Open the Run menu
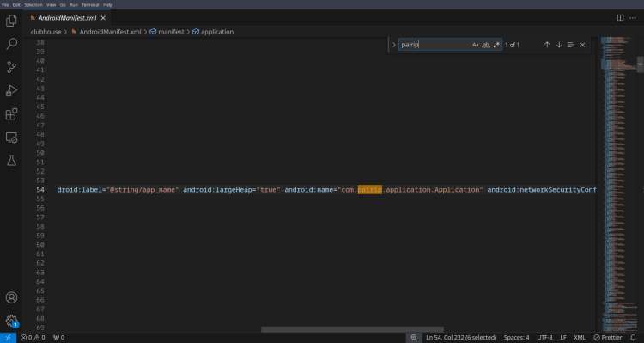The height and width of the screenshot is (343, 644). [74, 5]
